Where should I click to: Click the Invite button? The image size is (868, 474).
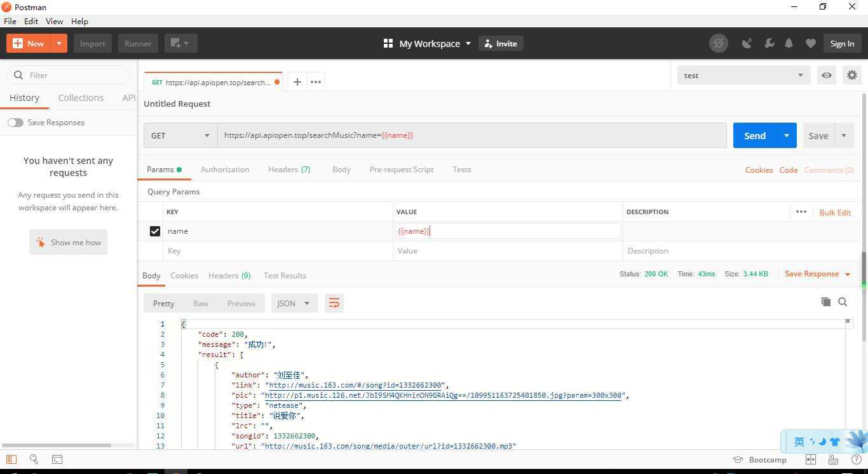pyautogui.click(x=501, y=43)
